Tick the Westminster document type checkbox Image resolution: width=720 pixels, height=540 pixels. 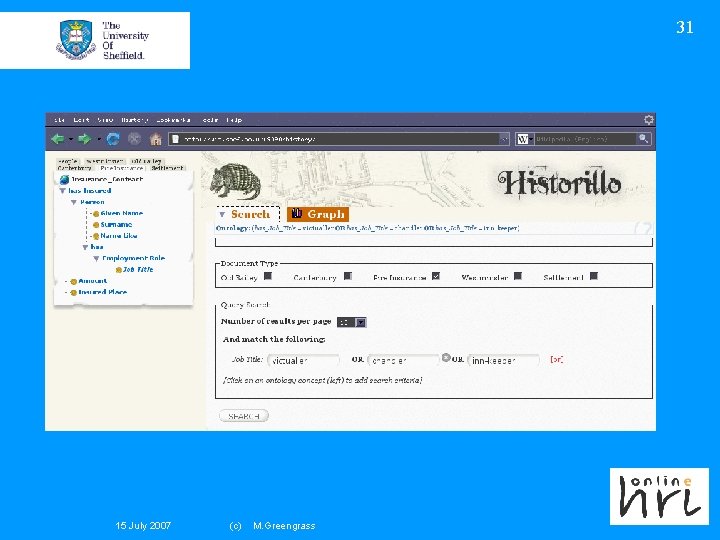click(518, 276)
